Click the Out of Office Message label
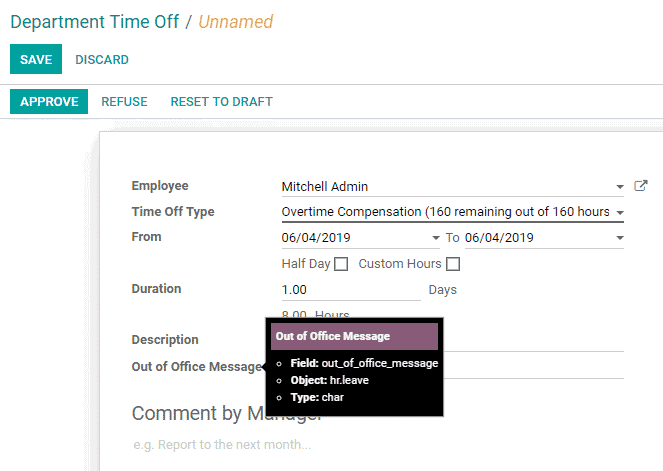 (x=197, y=367)
